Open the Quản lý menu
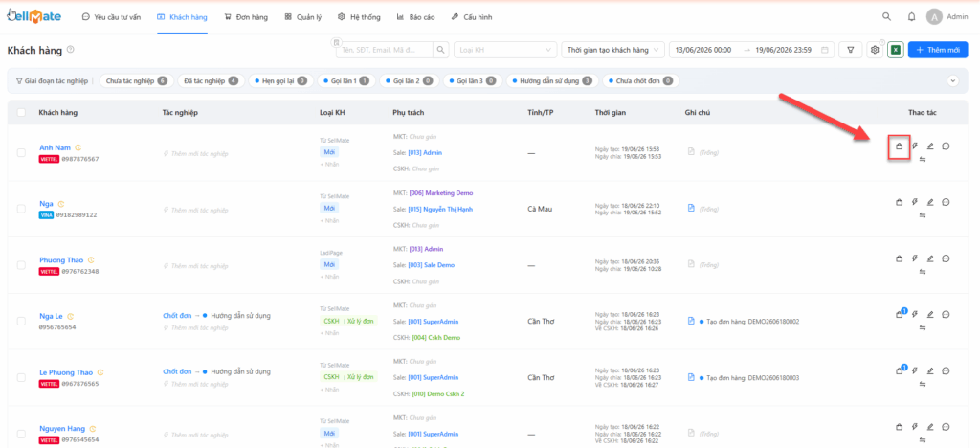The width and height of the screenshot is (980, 448). 303,17
